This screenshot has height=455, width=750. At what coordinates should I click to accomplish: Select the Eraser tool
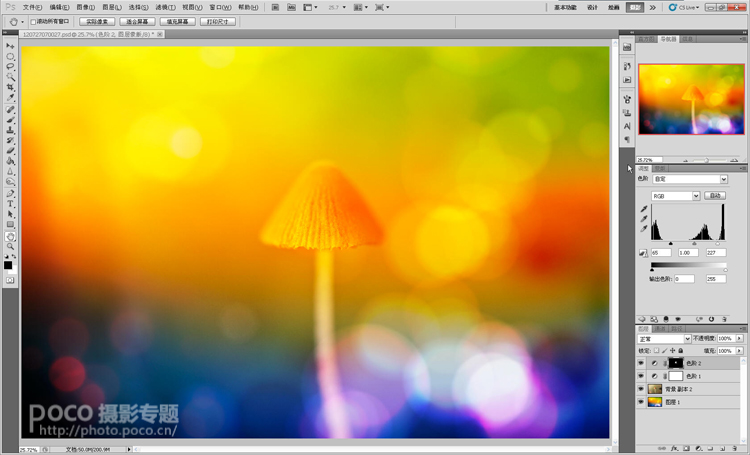(x=10, y=151)
